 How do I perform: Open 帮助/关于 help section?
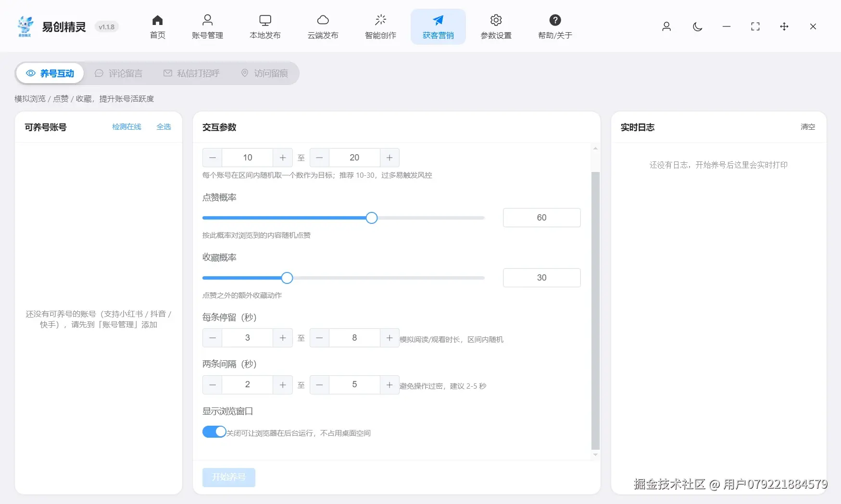pyautogui.click(x=555, y=26)
